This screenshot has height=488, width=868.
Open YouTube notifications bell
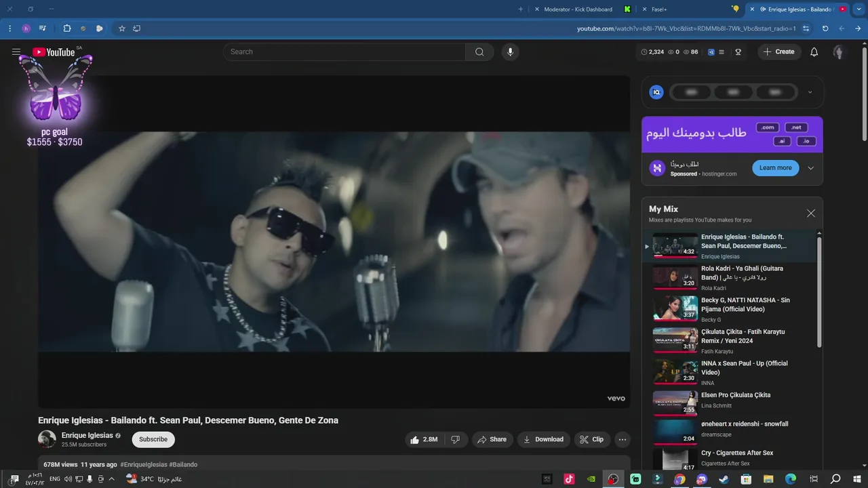(x=814, y=52)
